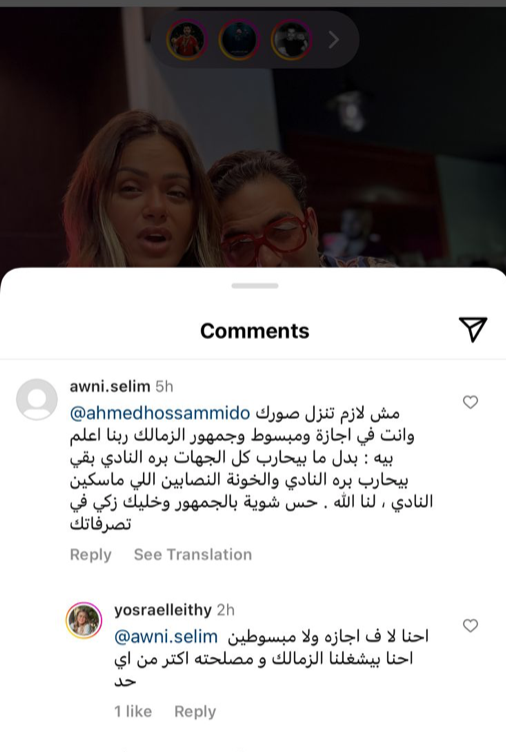Open the @ahmedhossammido mention

(160, 413)
